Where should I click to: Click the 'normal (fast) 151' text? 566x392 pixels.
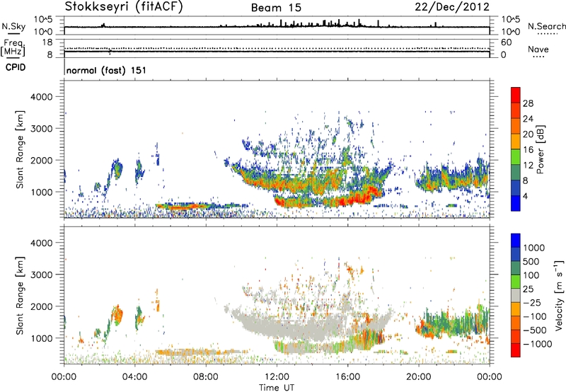tap(107, 70)
